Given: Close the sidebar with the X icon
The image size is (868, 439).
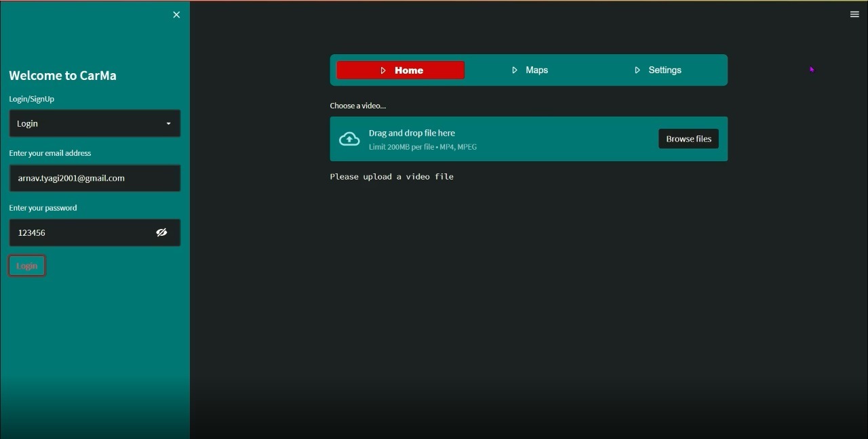Looking at the screenshot, I should (x=176, y=15).
